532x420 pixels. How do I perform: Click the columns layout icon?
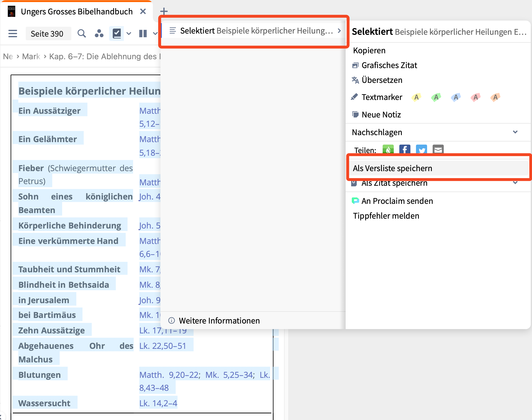[143, 34]
